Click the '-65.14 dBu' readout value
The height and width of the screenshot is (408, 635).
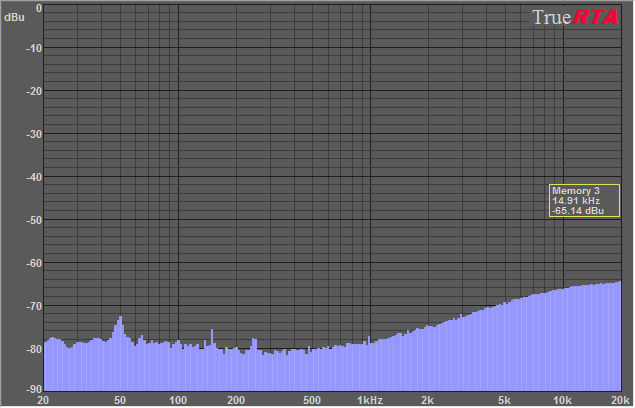click(577, 211)
